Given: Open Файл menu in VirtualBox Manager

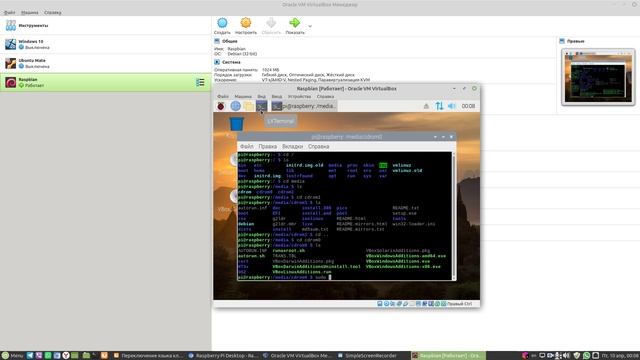Looking at the screenshot, I should coord(9,13).
